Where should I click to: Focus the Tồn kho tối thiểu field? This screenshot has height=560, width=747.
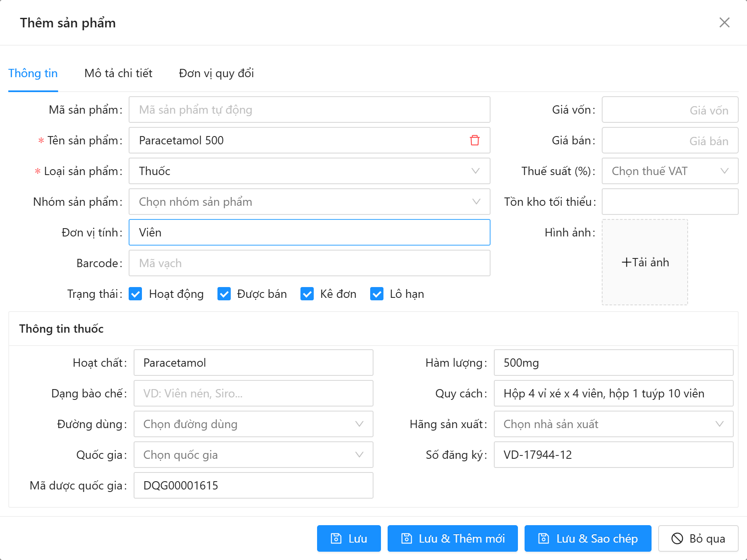tap(670, 202)
